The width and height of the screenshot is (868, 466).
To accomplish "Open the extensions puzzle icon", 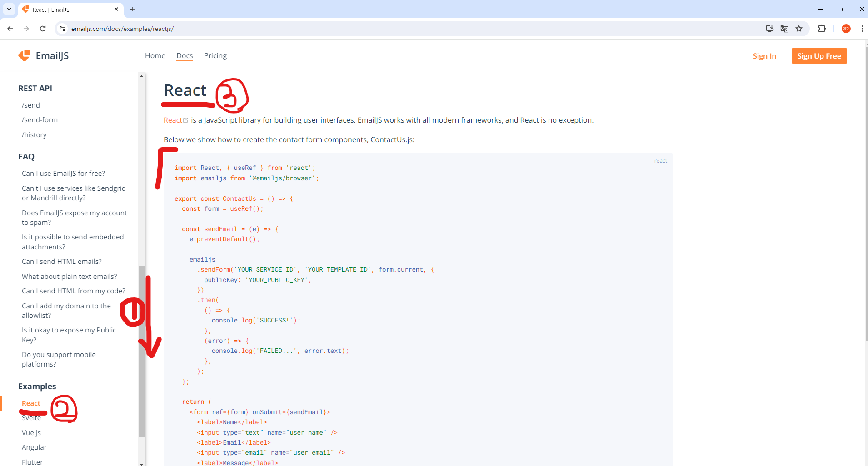I will coord(822,29).
